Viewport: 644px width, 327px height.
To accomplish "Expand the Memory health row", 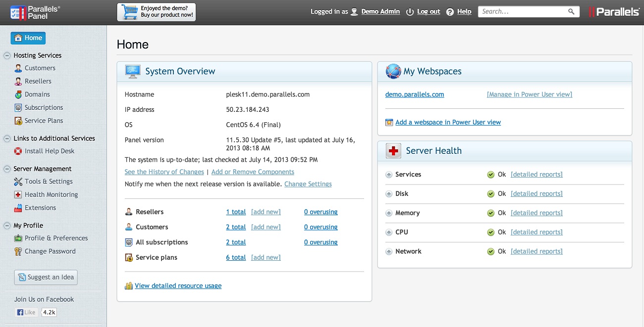I will click(x=389, y=213).
